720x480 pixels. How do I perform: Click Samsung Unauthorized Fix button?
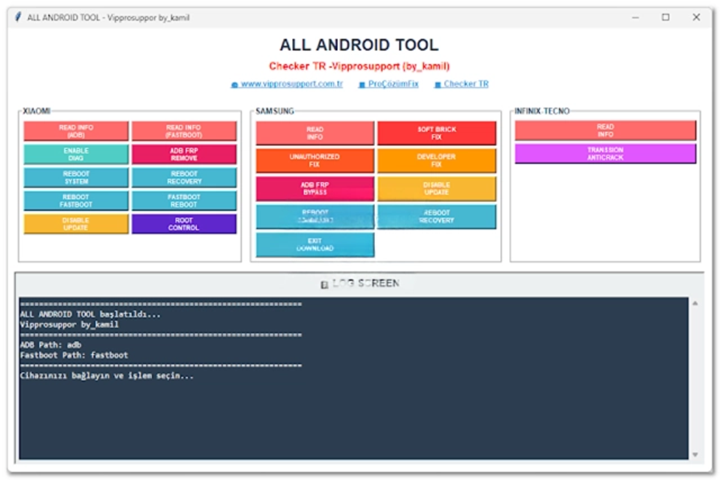click(x=315, y=160)
